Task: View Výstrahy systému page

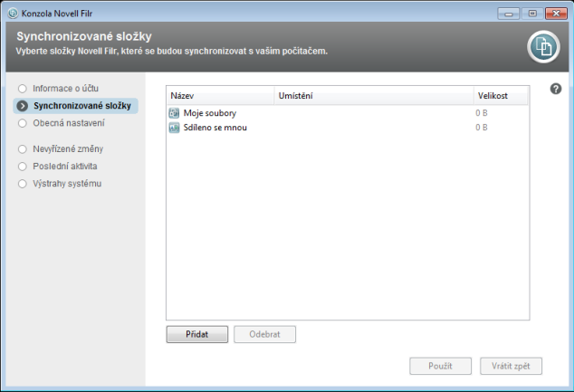Action: pos(67,184)
